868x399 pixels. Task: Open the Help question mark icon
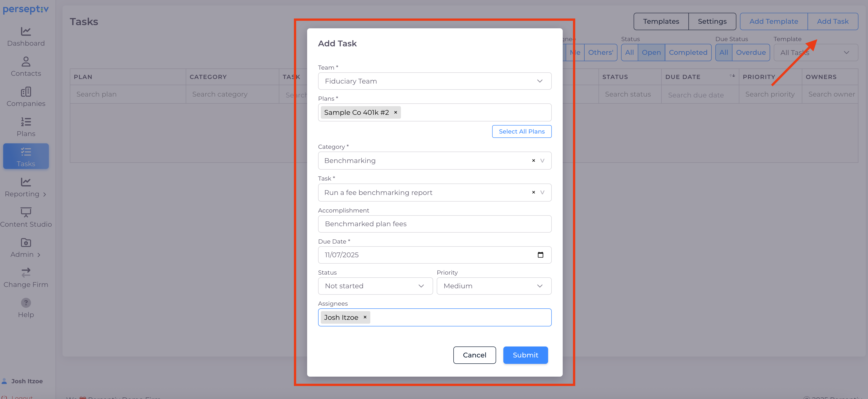[26, 303]
